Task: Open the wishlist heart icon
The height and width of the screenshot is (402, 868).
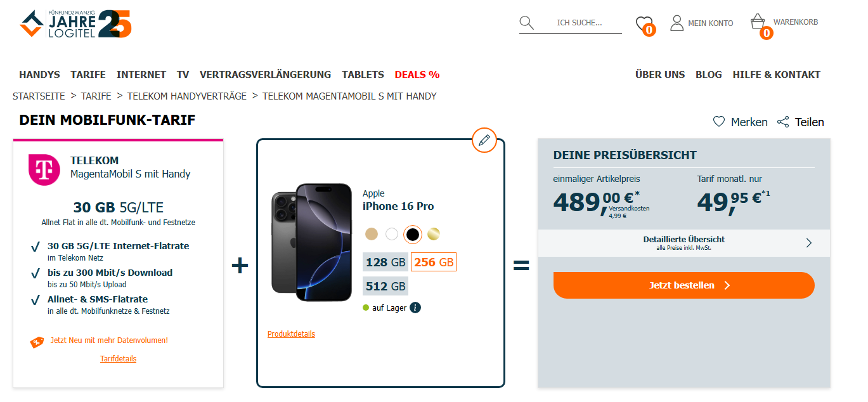Action: tap(644, 23)
